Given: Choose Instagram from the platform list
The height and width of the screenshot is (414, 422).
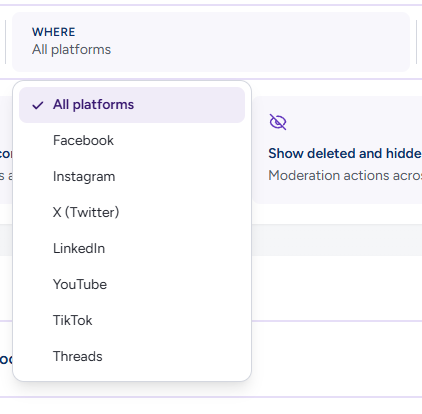Looking at the screenshot, I should point(132,177).
